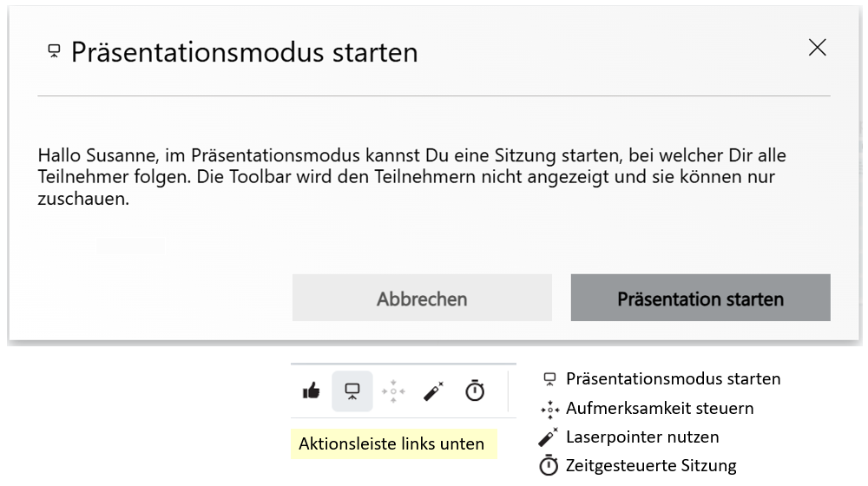Select the Aufmerksamkeit steuern legend text
The height and width of the screenshot is (486, 868).
click(660, 408)
